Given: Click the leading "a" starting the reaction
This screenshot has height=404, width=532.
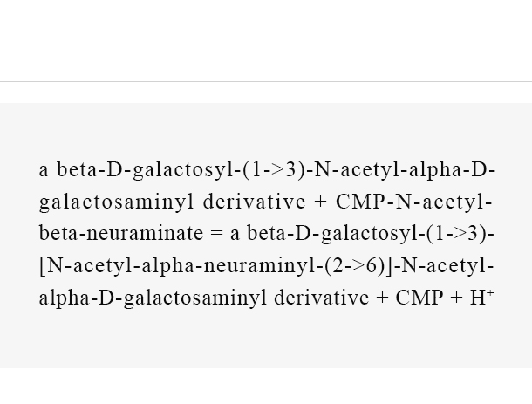Looking at the screenshot, I should click(44, 170).
